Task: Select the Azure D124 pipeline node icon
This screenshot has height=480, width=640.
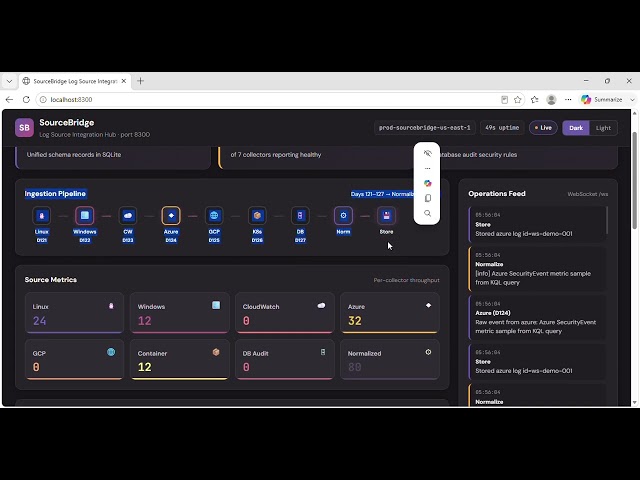Action: click(x=171, y=216)
